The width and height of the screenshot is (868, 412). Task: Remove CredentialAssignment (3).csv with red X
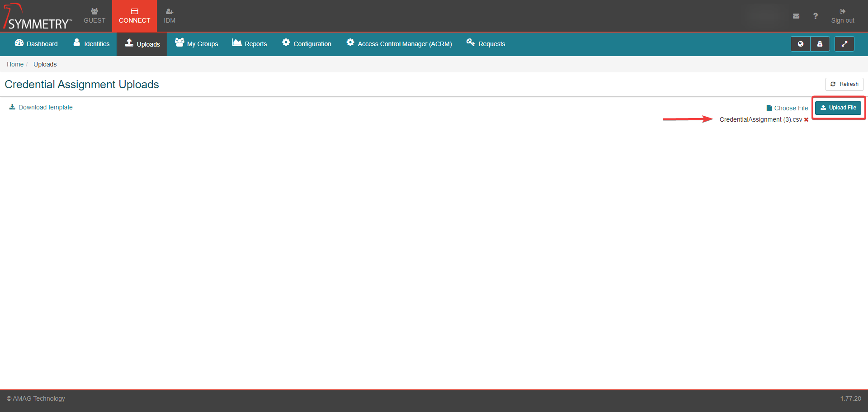click(x=806, y=120)
